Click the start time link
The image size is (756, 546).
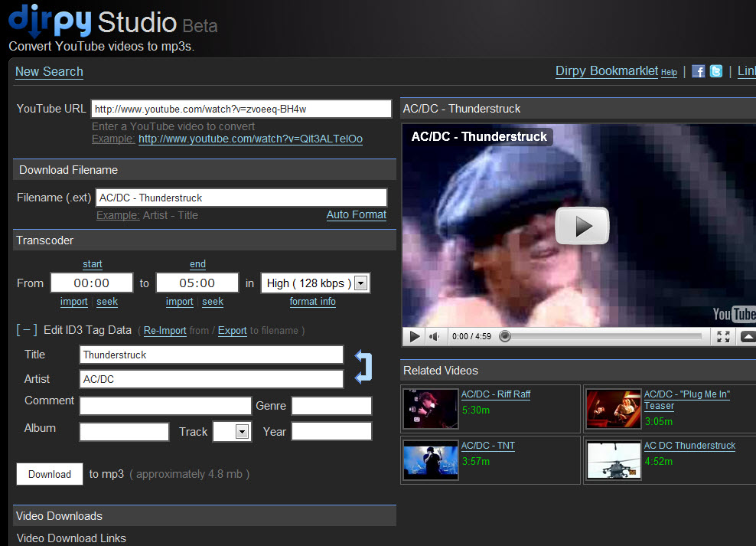(x=92, y=264)
